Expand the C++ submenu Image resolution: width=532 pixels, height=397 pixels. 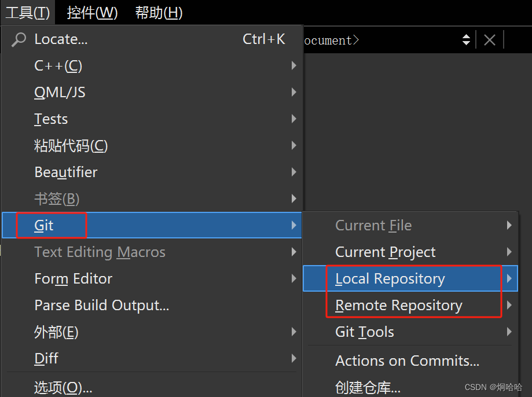[57, 65]
